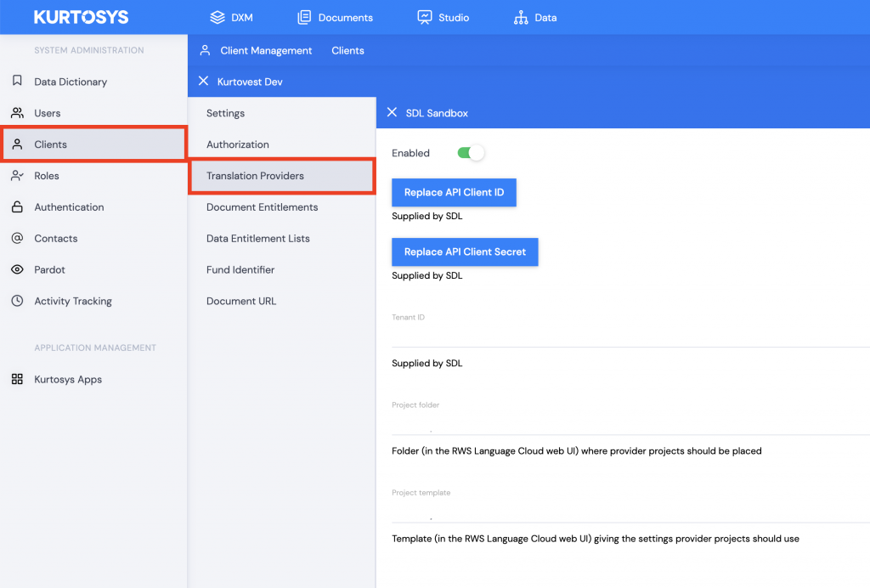Open Activity Tracking in sidebar
Viewport: 870px width, 588px height.
coord(93,301)
